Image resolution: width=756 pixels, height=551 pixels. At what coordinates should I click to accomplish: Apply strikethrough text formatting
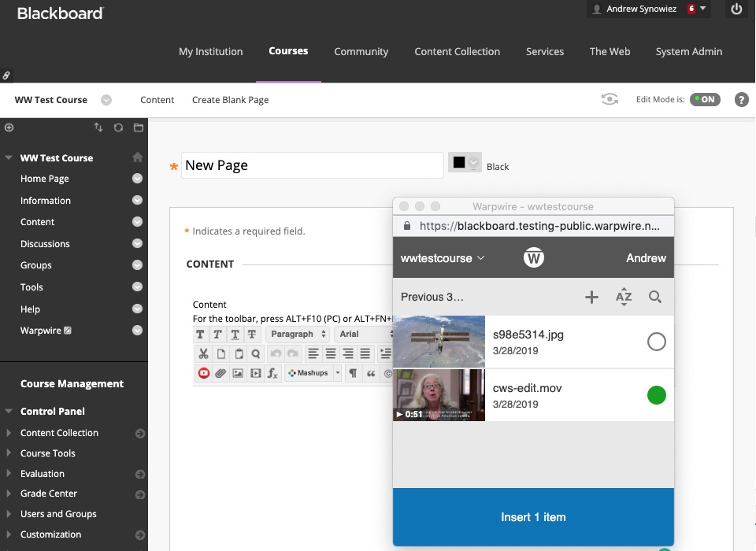(x=252, y=334)
